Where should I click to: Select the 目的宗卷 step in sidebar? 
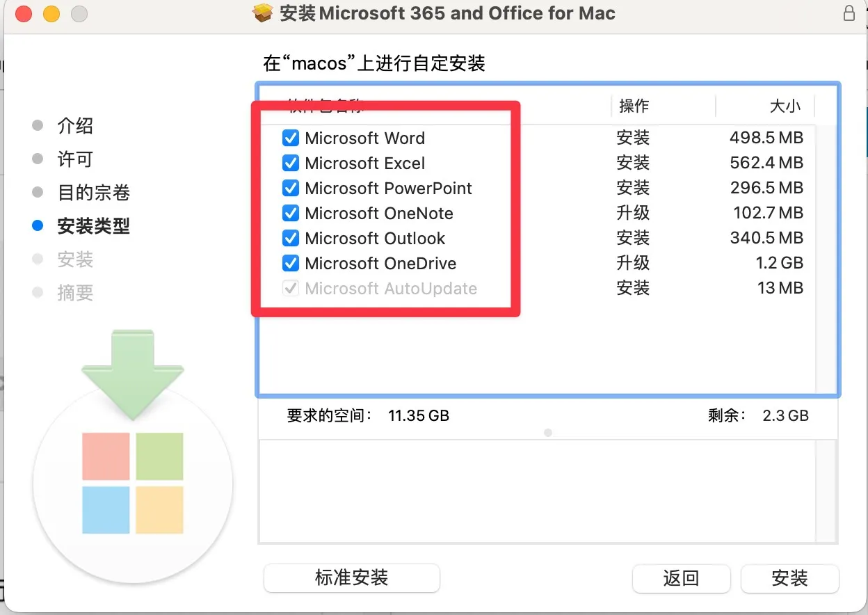(x=94, y=193)
